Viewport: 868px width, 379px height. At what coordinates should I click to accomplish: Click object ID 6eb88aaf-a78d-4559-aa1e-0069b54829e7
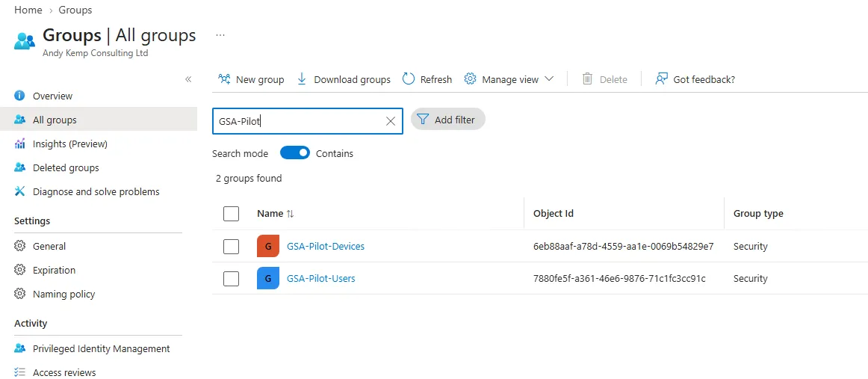tap(623, 246)
